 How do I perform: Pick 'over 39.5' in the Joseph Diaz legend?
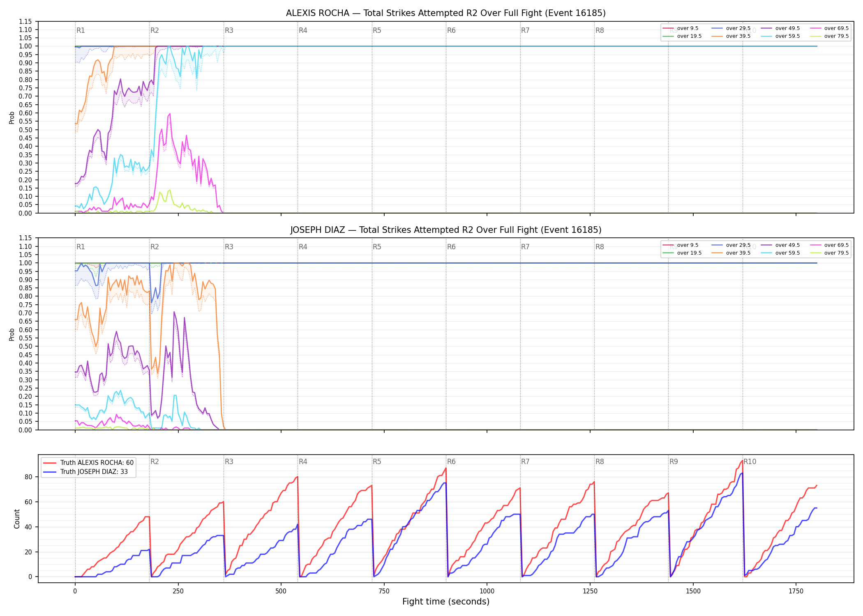tap(731, 253)
